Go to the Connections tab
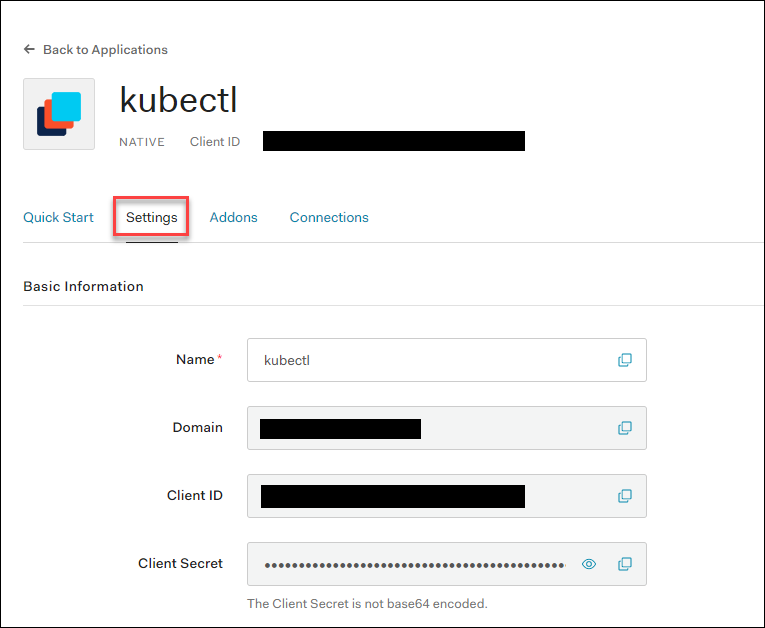765x628 pixels. (x=329, y=217)
